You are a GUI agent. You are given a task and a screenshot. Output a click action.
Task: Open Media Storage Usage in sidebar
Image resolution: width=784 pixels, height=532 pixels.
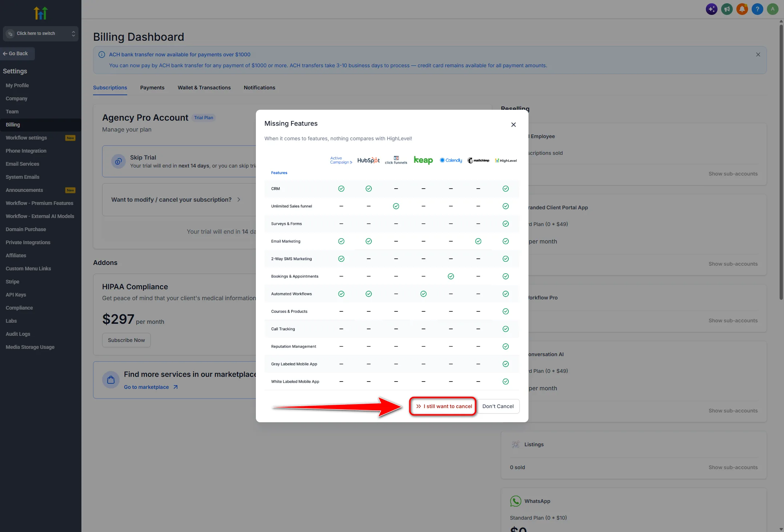click(x=30, y=347)
